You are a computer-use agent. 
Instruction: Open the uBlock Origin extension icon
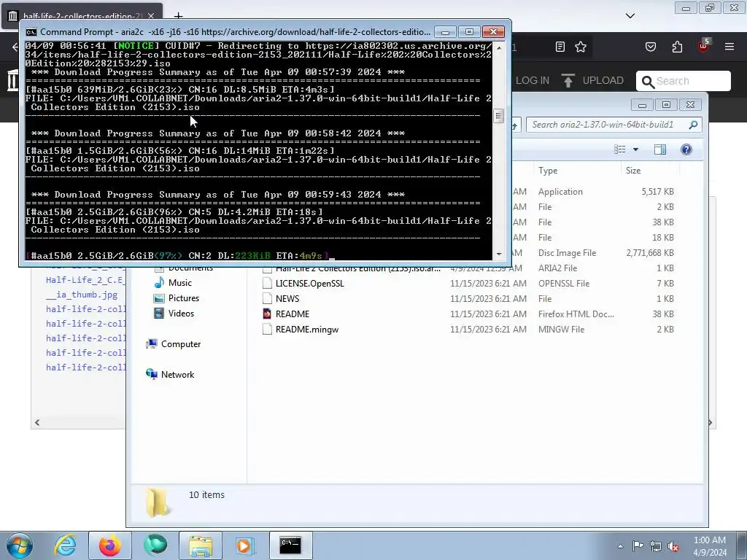[704, 46]
